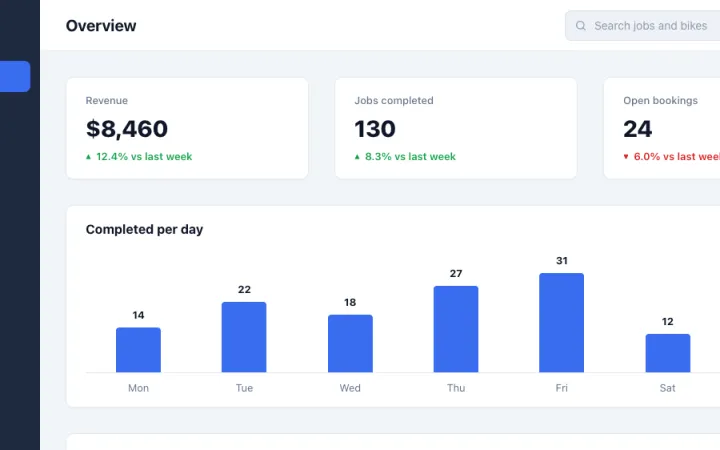Click the green up arrow beside 8.3%
720x450 pixels.
point(357,157)
